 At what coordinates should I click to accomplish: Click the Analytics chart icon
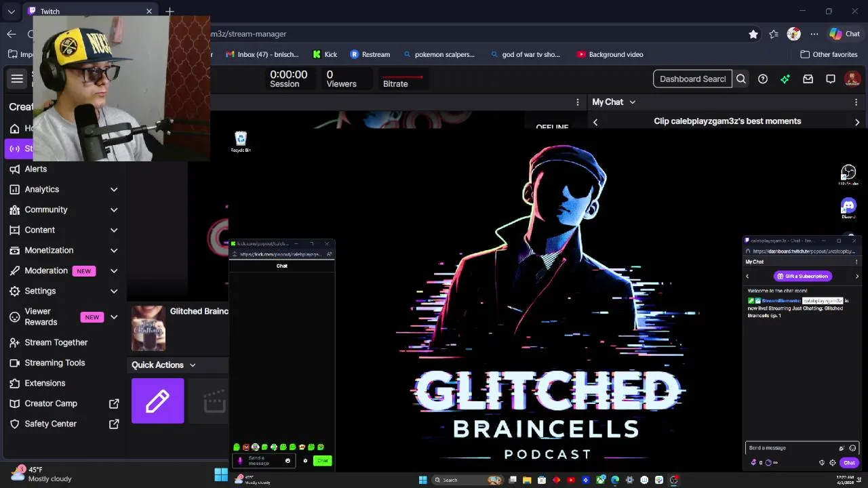tap(15, 189)
